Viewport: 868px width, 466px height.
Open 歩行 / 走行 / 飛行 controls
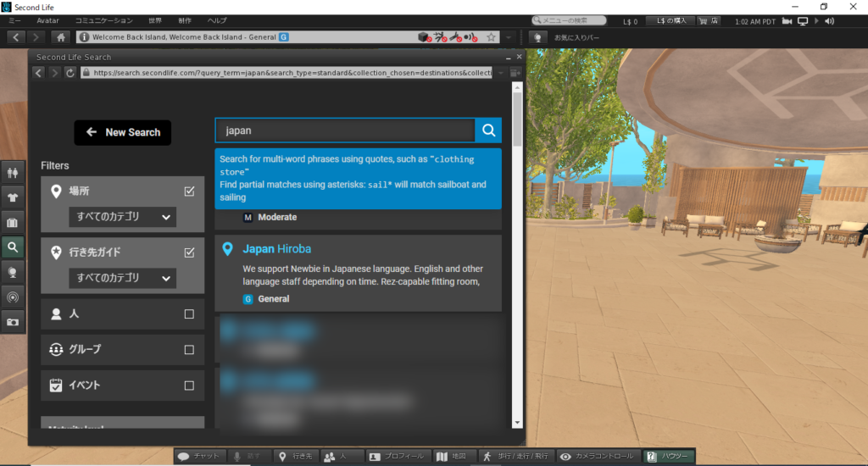point(515,456)
